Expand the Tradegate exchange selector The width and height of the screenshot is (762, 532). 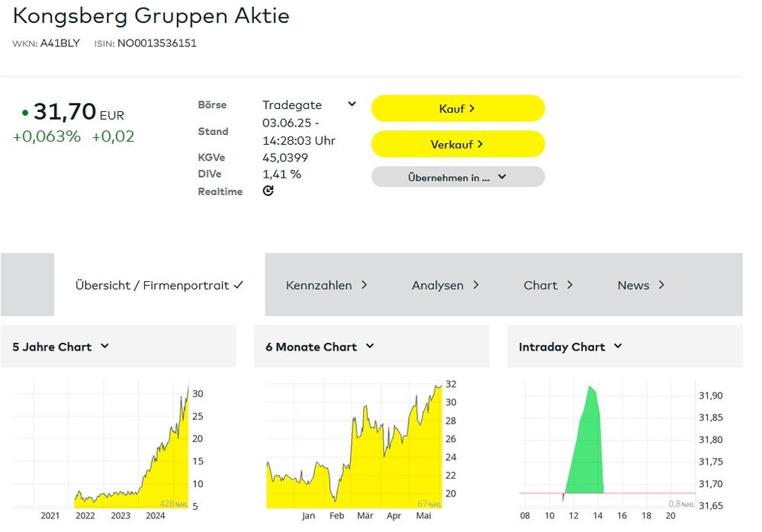coord(352,104)
